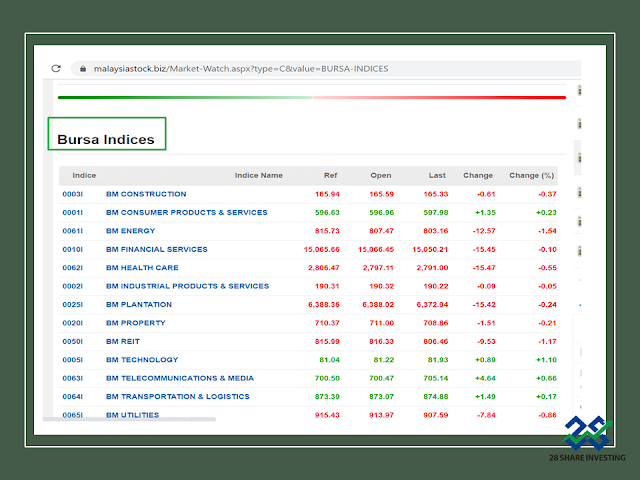
Task: Click the horizontal scrollbar below the table
Action: [x=129, y=419]
